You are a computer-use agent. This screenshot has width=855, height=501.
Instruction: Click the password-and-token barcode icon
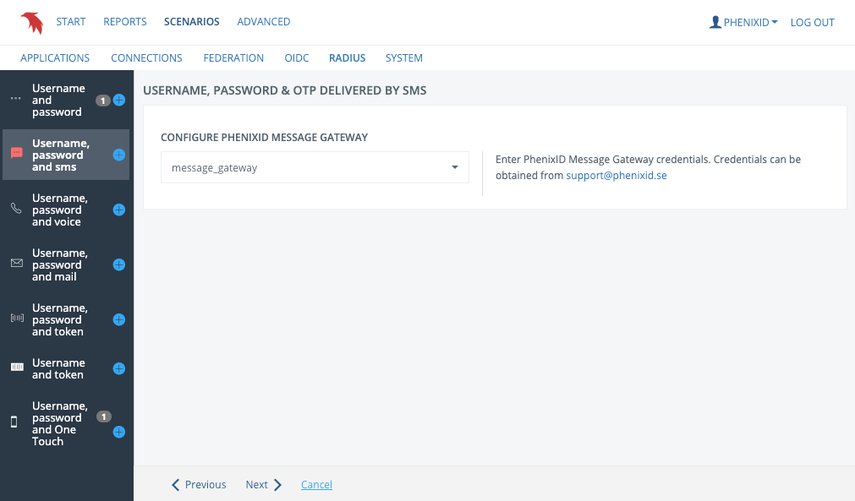(17, 317)
